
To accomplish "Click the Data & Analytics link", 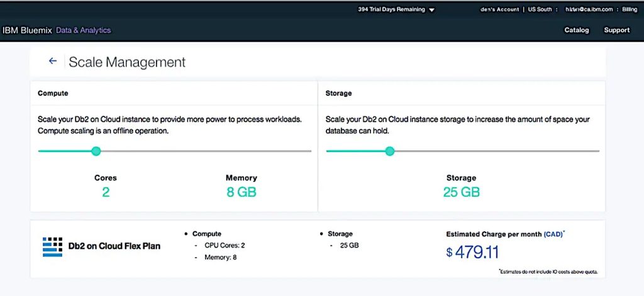I will pyautogui.click(x=83, y=30).
